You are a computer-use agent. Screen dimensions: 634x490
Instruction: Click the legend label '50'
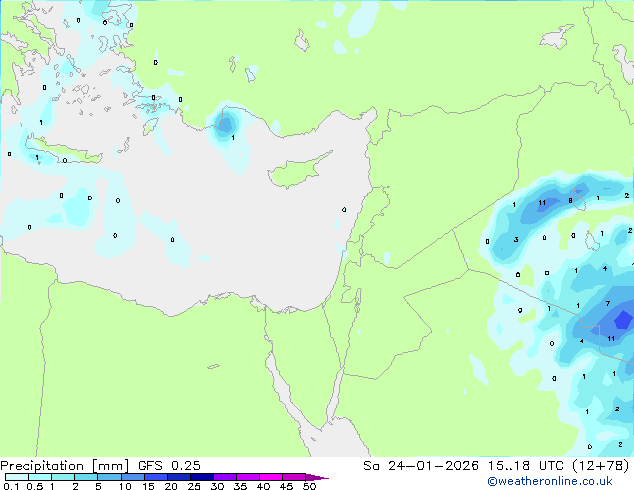(x=309, y=486)
